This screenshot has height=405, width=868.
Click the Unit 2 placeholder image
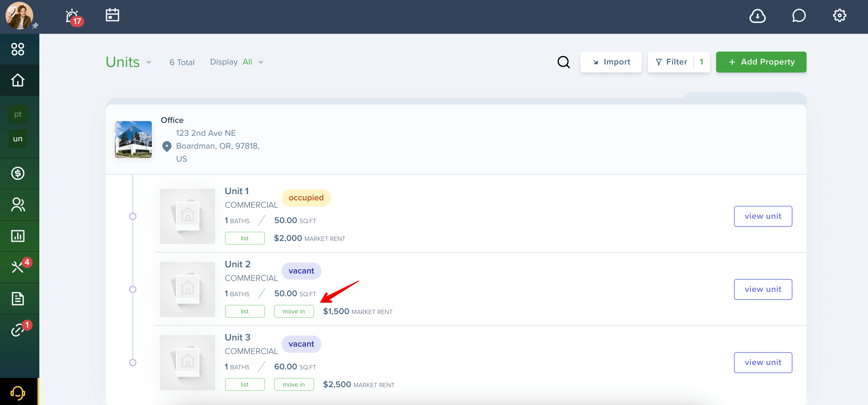187,289
